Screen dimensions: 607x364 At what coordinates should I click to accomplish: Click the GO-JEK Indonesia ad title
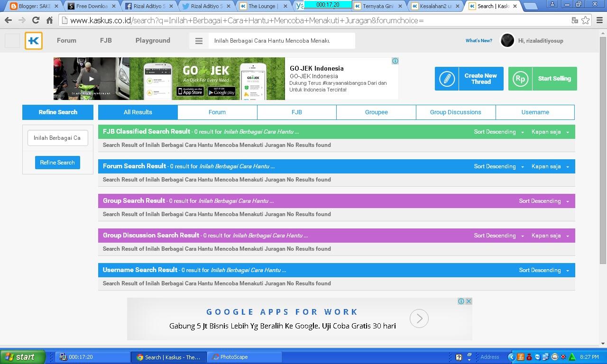317,68
